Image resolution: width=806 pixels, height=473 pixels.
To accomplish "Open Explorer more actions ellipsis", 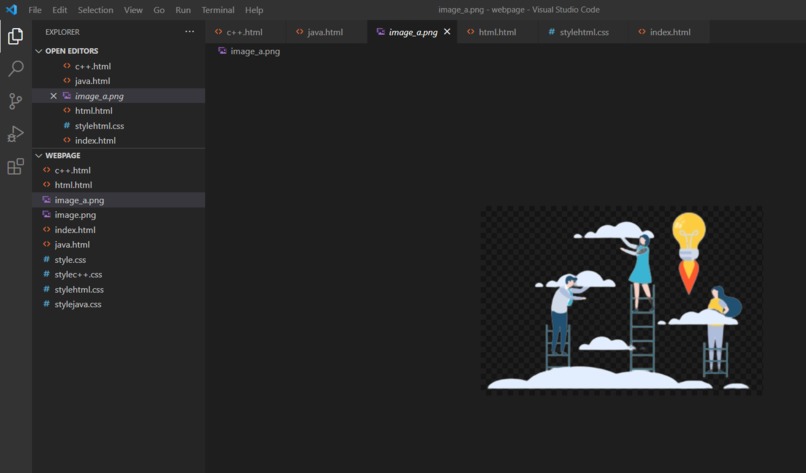I will 190,32.
